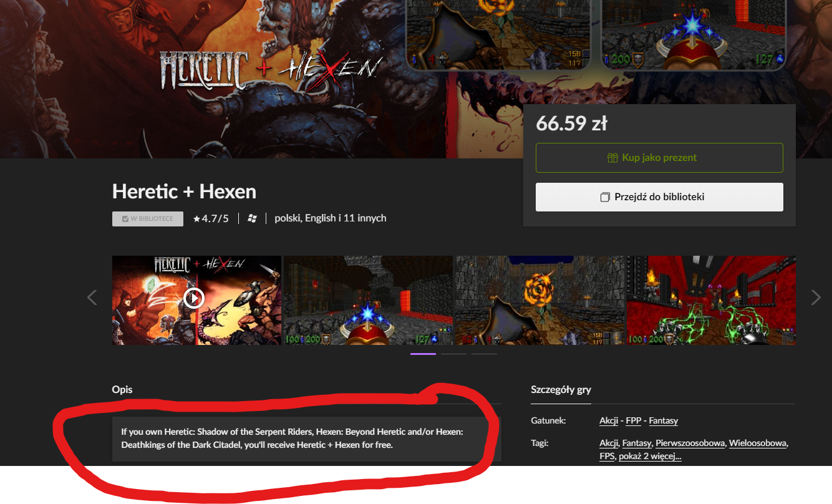Show previous screenshots with left arrow

pos(92,298)
